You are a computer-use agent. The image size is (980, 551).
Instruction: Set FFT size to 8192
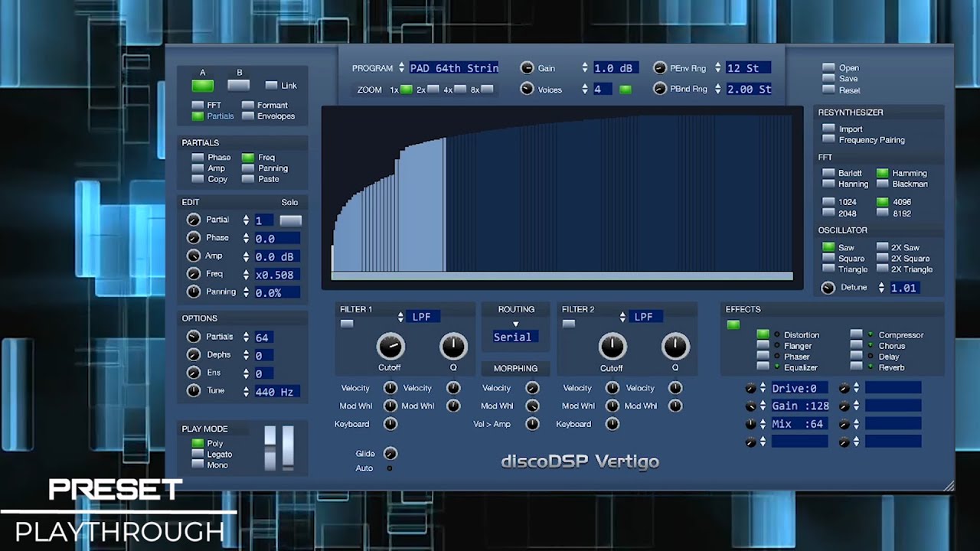883,214
